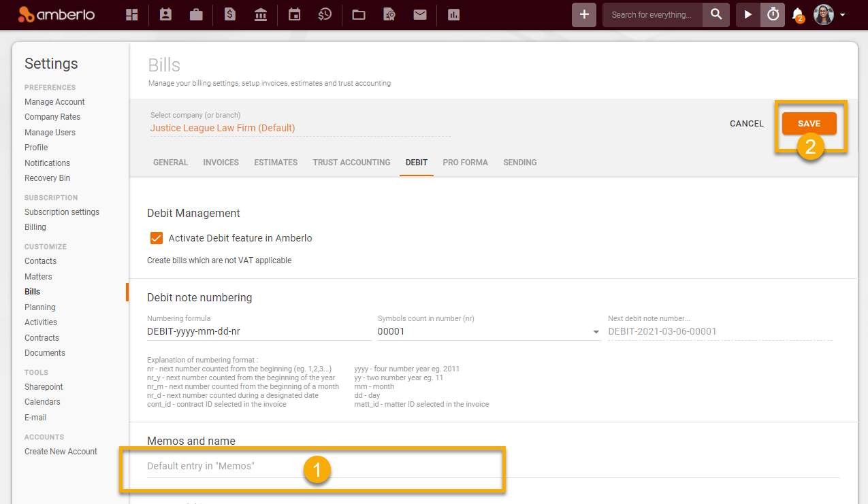View reports using the bar chart icon
This screenshot has height=504, width=868.
click(453, 14)
